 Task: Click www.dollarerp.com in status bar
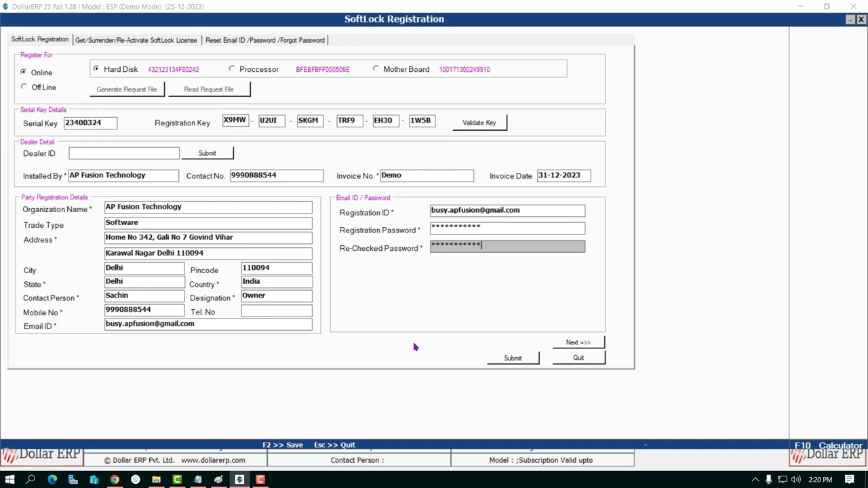tap(213, 460)
